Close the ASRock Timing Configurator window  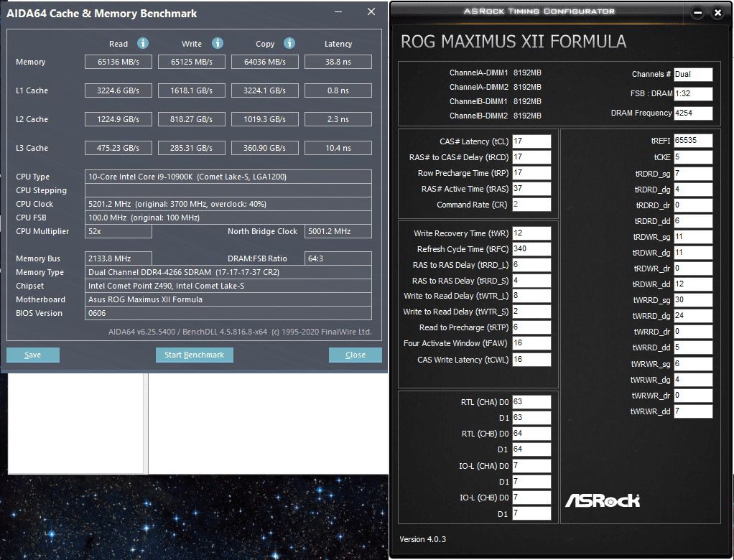point(717,13)
